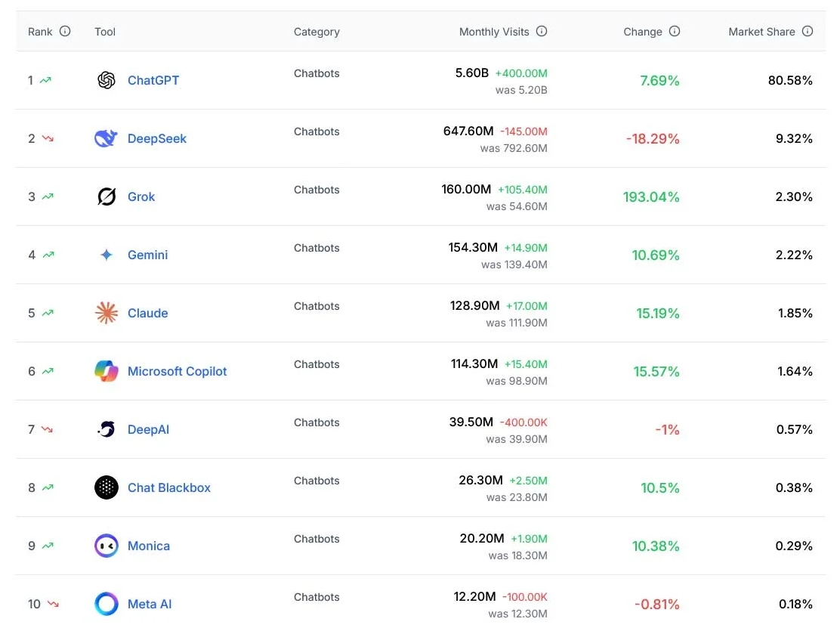Click the 26.30M monthly visits value

click(x=480, y=480)
